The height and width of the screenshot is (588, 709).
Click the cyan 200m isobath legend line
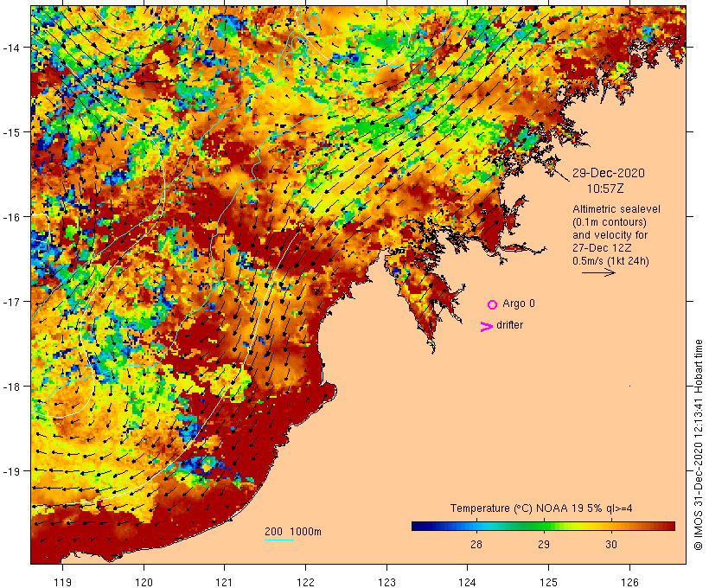[x=279, y=540]
